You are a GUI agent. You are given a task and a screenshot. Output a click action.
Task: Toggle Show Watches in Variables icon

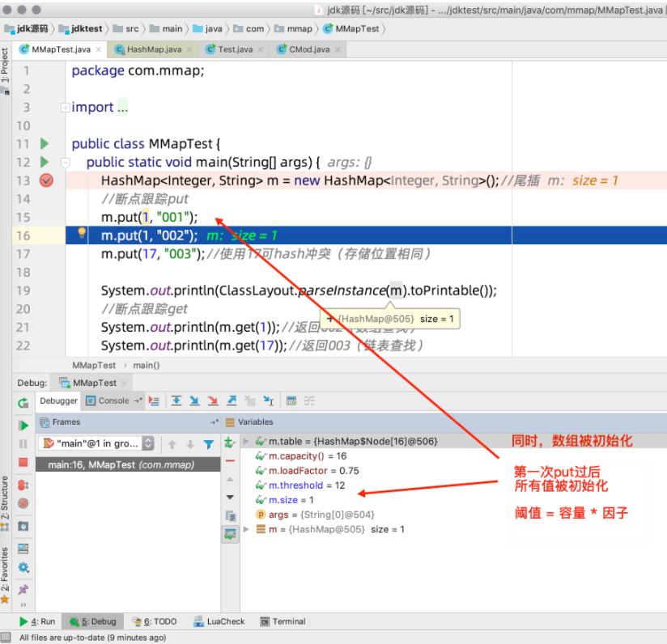pos(230,534)
